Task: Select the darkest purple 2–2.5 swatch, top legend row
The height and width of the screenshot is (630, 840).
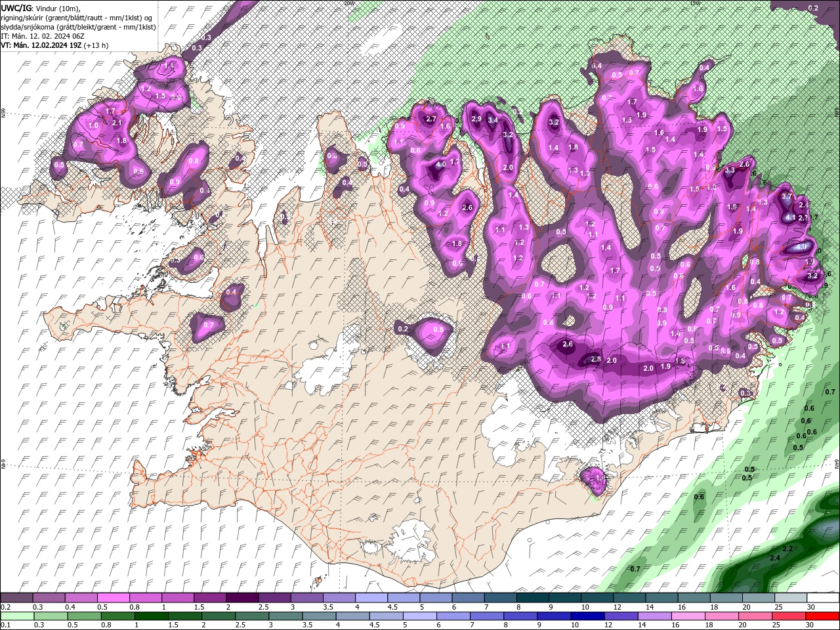Action: pyautogui.click(x=242, y=598)
